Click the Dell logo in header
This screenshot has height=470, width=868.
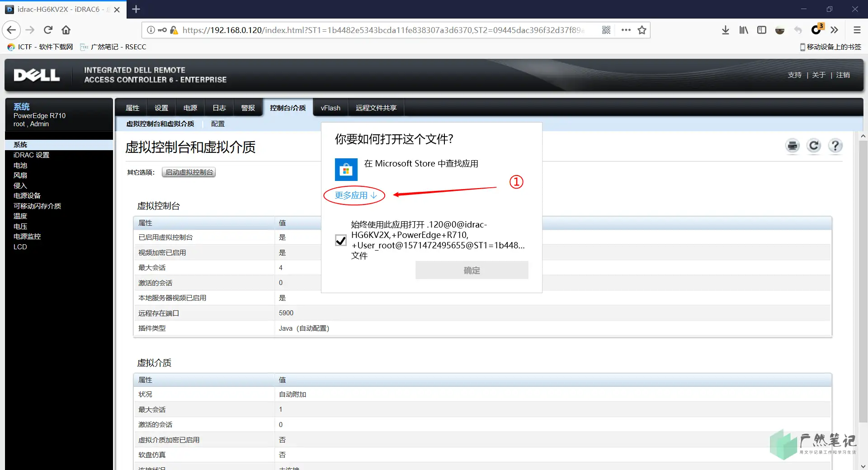[37, 75]
